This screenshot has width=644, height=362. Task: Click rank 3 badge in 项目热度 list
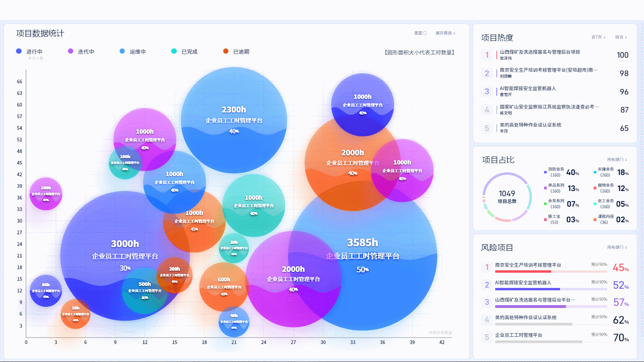487,91
